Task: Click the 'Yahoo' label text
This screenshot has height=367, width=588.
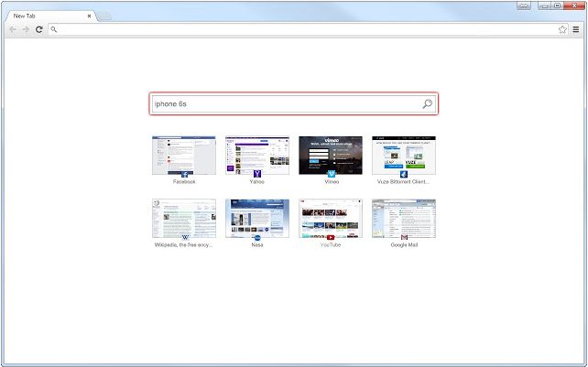Action: tap(256, 181)
